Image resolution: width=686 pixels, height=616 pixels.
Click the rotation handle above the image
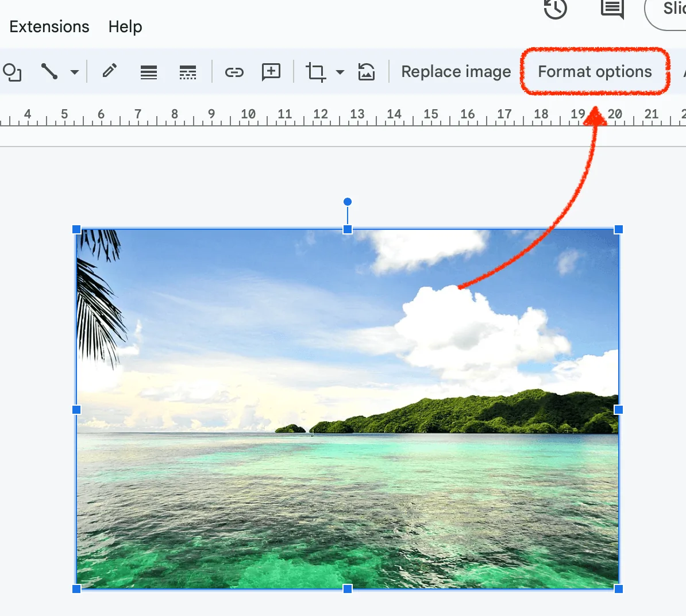coord(348,202)
